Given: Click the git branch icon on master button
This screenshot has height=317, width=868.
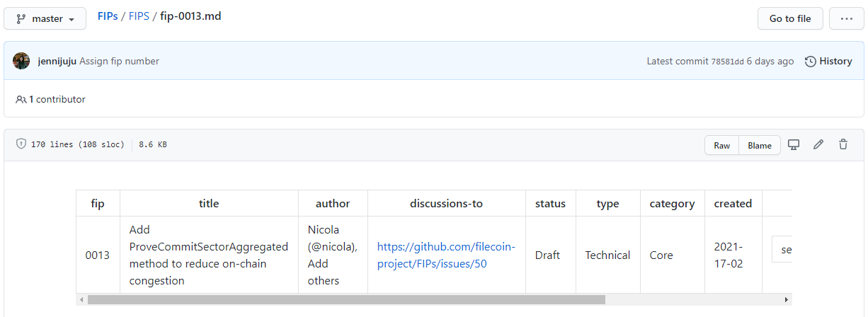Looking at the screenshot, I should point(21,19).
